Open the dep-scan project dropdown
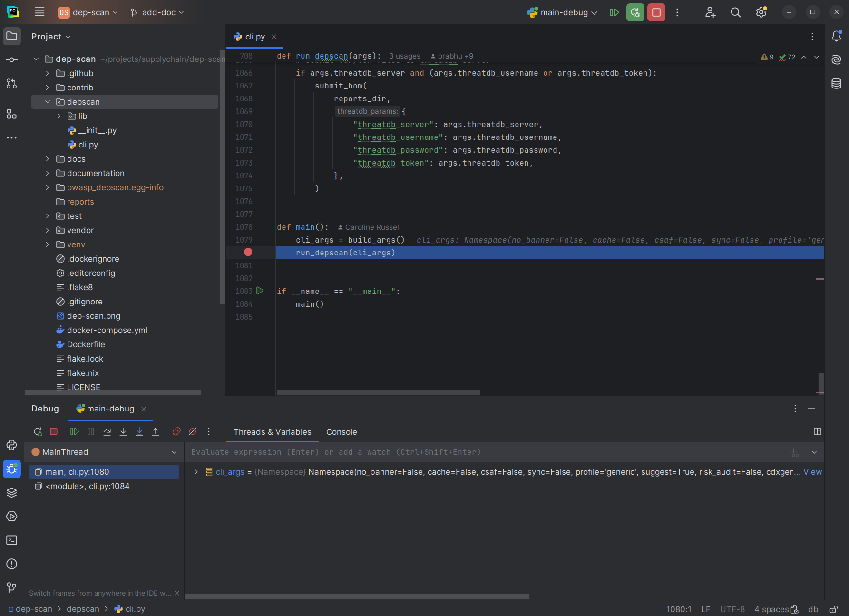849x616 pixels. coord(88,12)
